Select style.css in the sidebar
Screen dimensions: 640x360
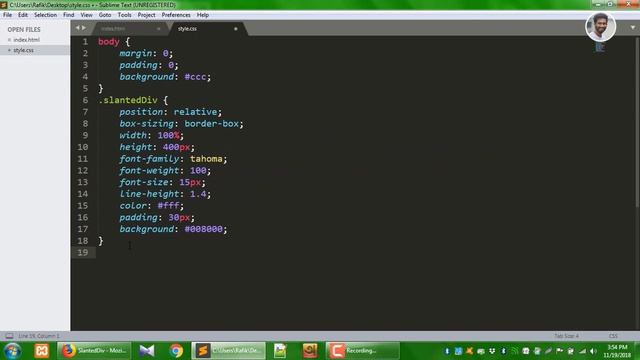[24, 50]
